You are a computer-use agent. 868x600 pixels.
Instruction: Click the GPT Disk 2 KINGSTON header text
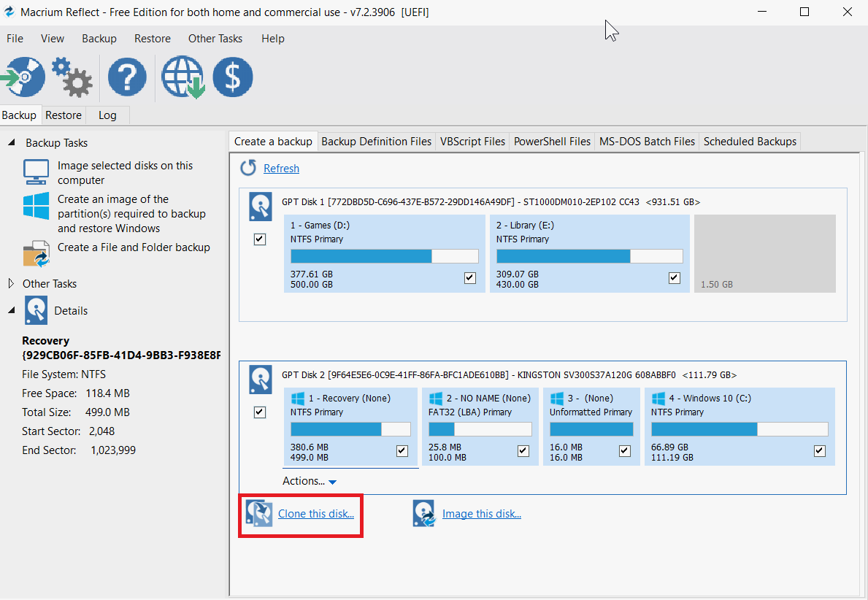pyautogui.click(x=510, y=375)
